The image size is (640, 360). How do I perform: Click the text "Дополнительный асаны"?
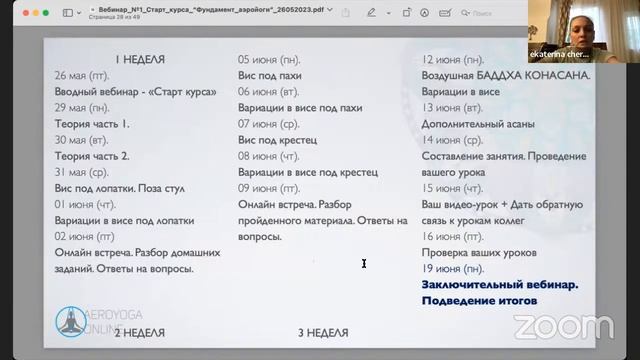click(x=478, y=124)
